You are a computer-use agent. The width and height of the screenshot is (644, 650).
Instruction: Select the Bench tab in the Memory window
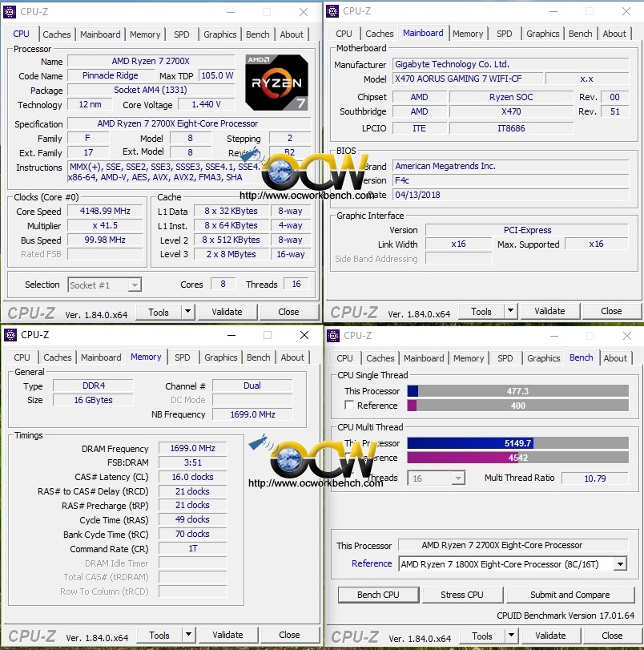pos(258,357)
